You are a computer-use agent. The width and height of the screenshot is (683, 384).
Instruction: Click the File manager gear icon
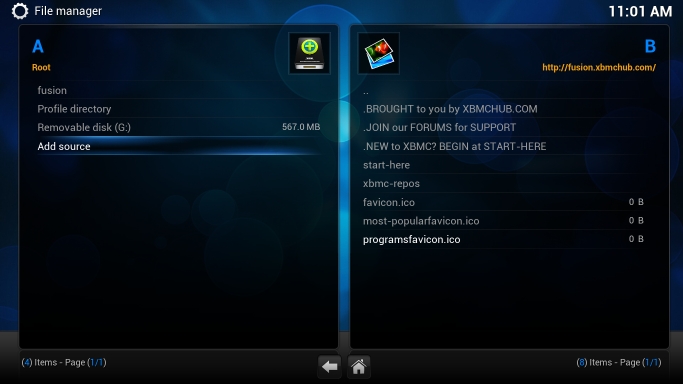point(20,11)
